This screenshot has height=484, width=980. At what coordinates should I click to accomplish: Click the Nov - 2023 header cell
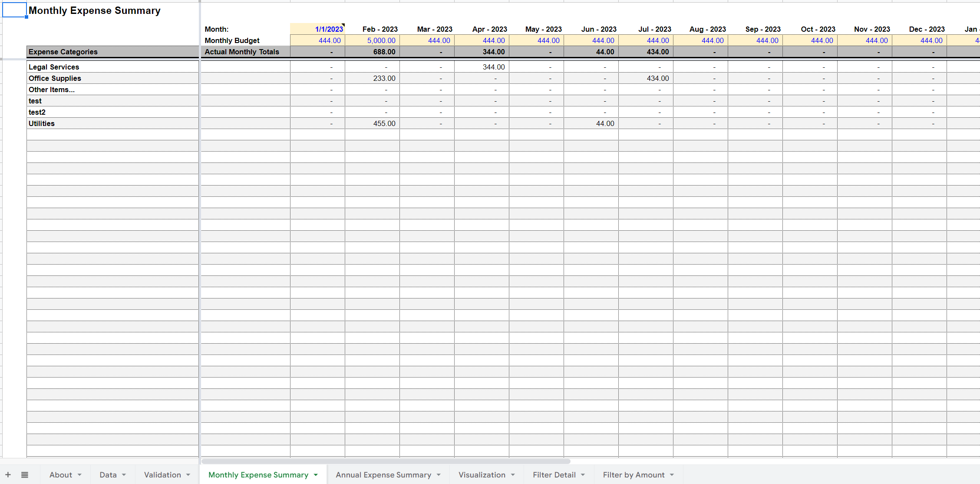click(865, 29)
